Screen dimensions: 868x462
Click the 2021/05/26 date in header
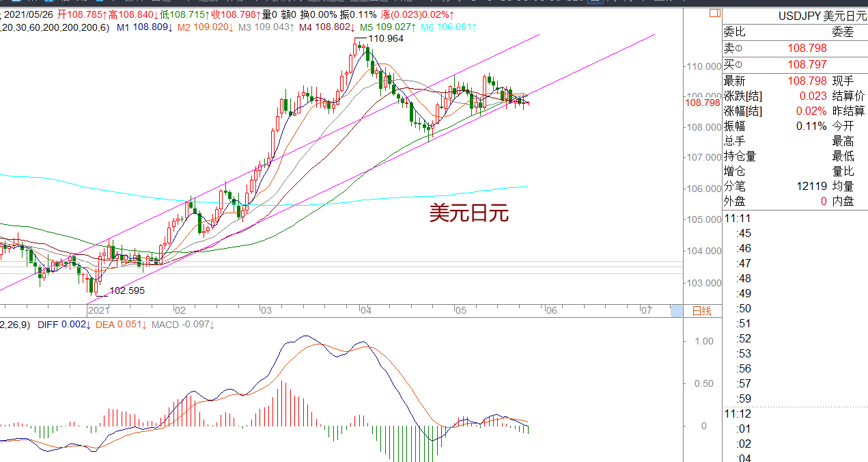click(x=28, y=14)
